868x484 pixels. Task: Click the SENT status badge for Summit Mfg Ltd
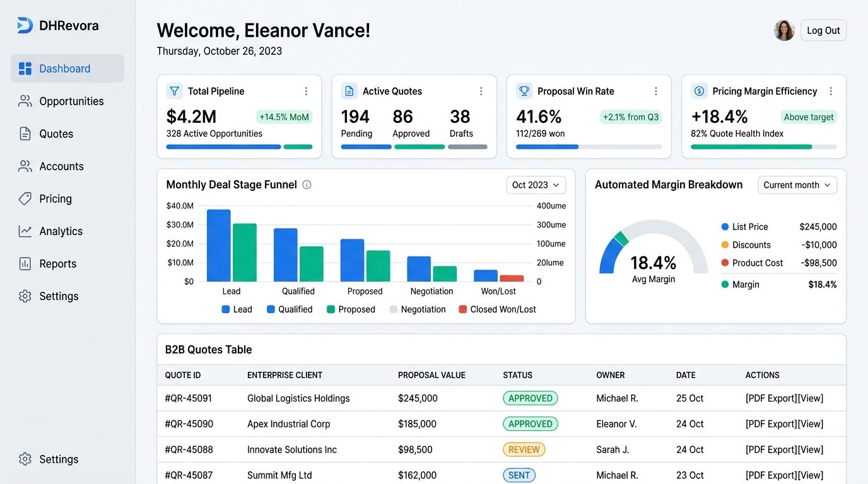519,476
